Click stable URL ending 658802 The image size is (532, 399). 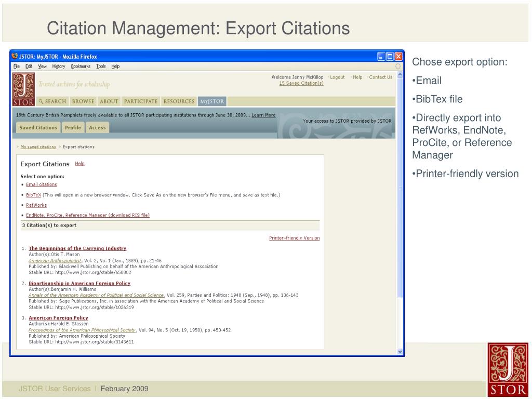94,272
